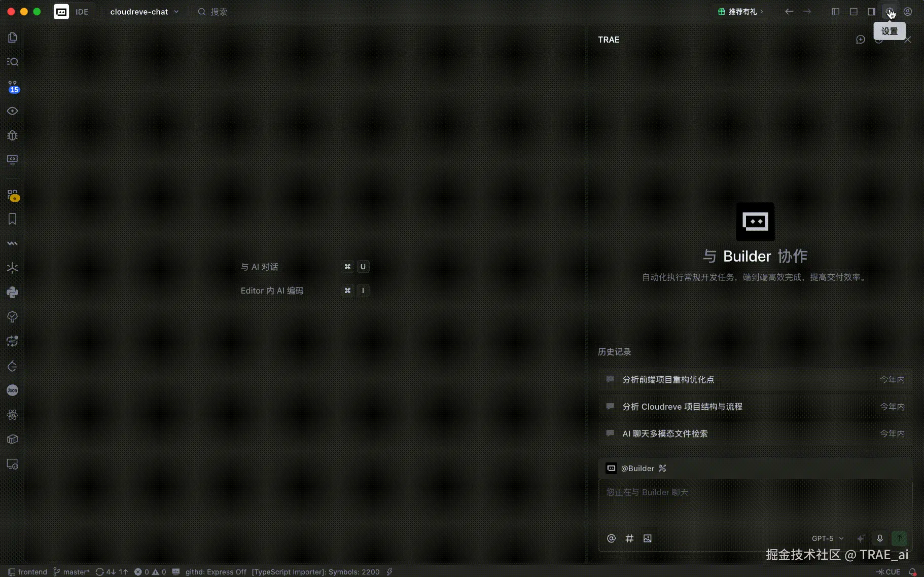Image resolution: width=924 pixels, height=577 pixels.
Task: Toggle githd Express mode in status bar
Action: point(216,572)
